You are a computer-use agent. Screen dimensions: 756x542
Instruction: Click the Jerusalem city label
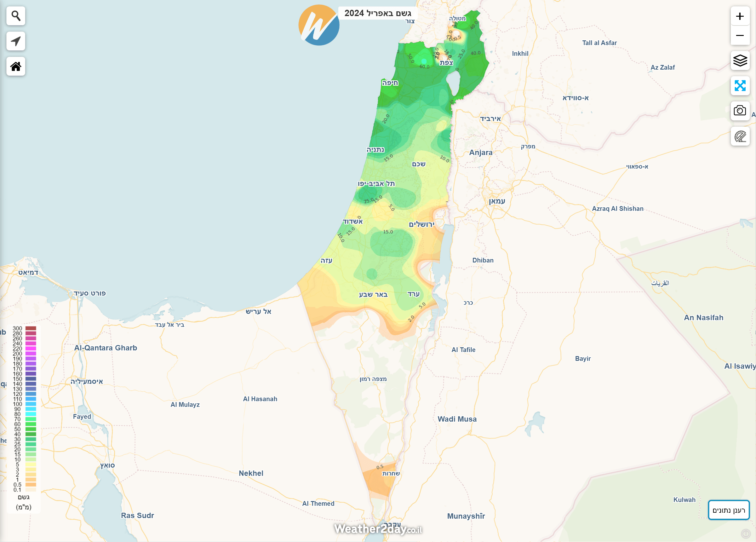(x=422, y=224)
